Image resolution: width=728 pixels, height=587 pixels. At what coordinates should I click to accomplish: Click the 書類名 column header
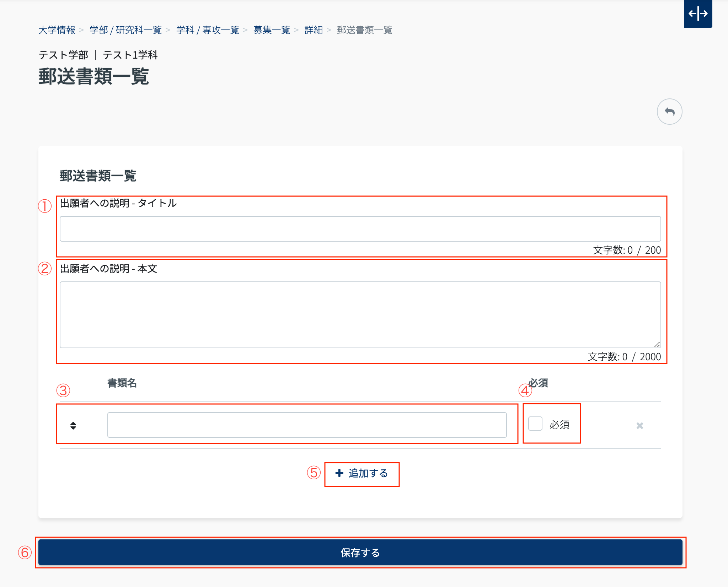122,383
